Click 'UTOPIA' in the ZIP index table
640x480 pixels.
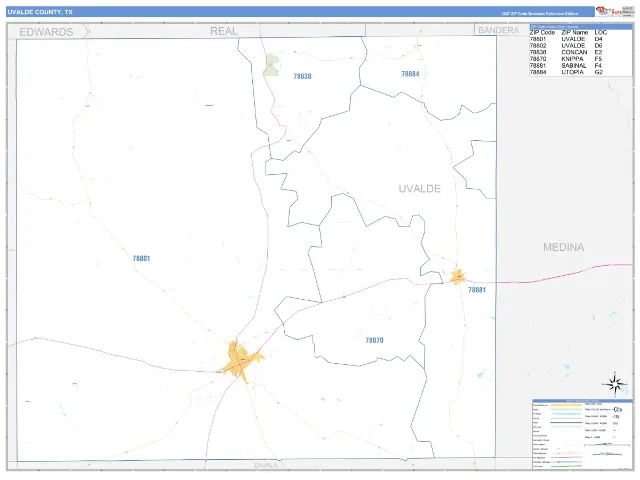point(572,72)
